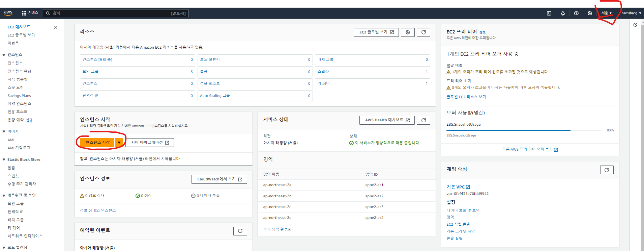Open Elastic IP resource tile
Image resolution: width=644 pixels, height=251 pixels.
point(138,96)
